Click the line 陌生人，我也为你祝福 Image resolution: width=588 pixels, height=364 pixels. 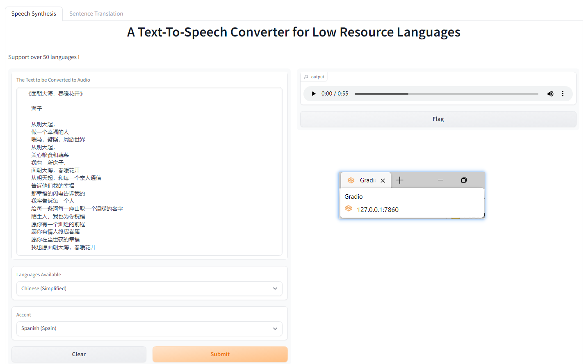[58, 216]
